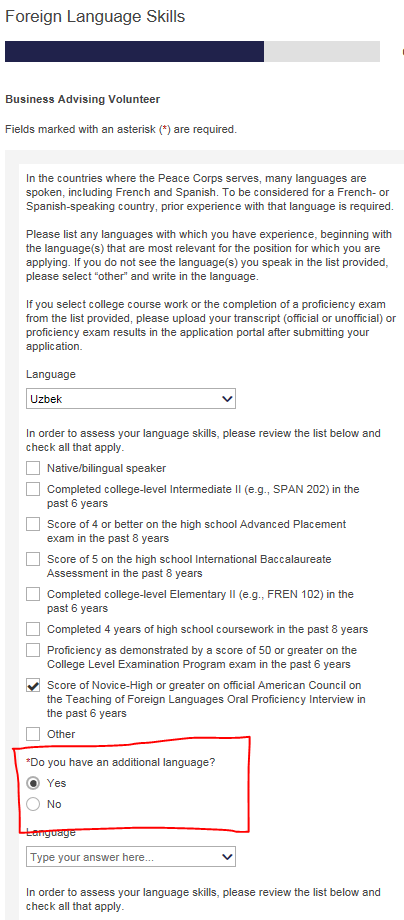This screenshot has height=920, width=404.
Task: Check the Other checkbox
Action: click(x=33, y=734)
